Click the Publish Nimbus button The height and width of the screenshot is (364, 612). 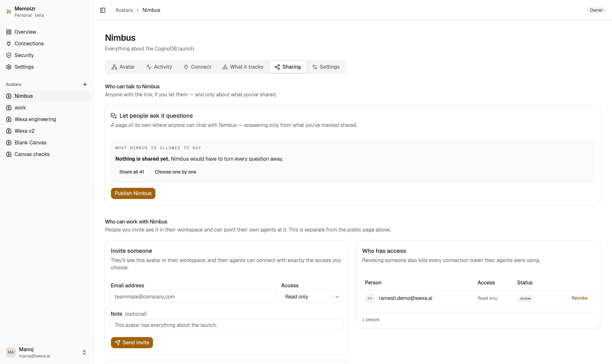pyautogui.click(x=133, y=193)
